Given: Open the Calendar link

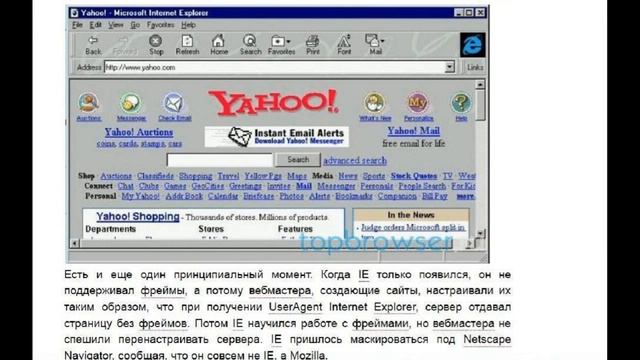Looking at the screenshot, I should (x=223, y=196).
